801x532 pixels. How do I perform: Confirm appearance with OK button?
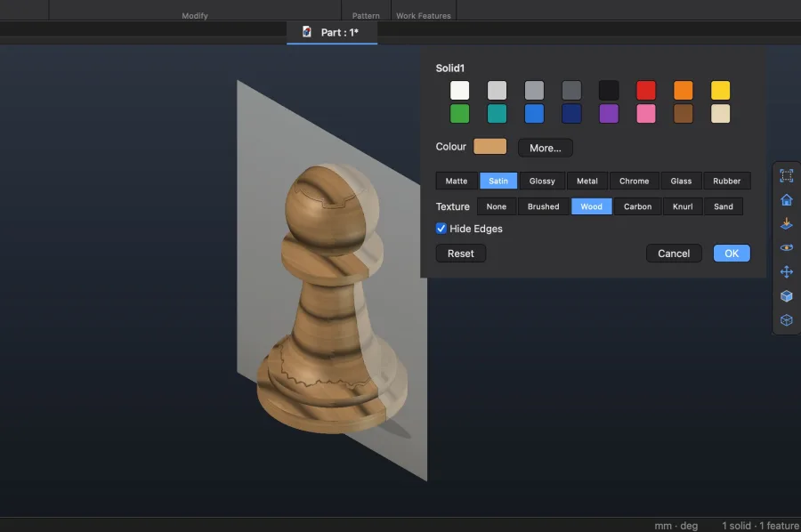coord(732,254)
